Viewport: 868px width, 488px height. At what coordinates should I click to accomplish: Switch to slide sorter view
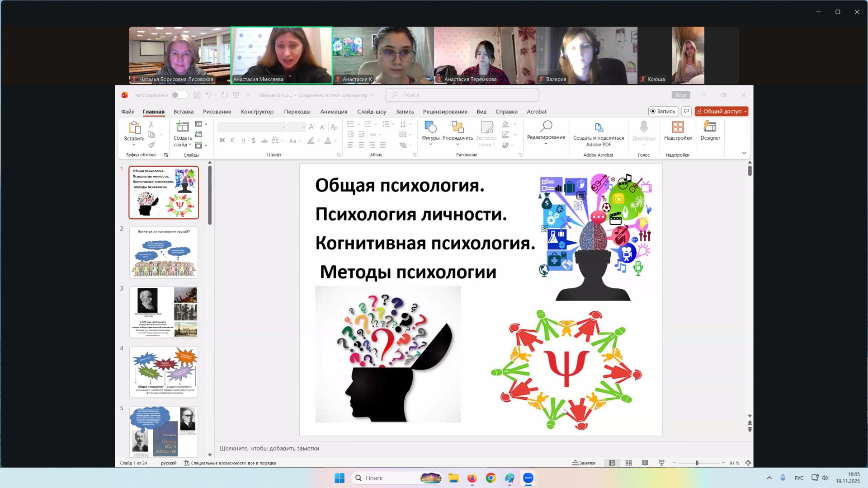click(x=628, y=463)
